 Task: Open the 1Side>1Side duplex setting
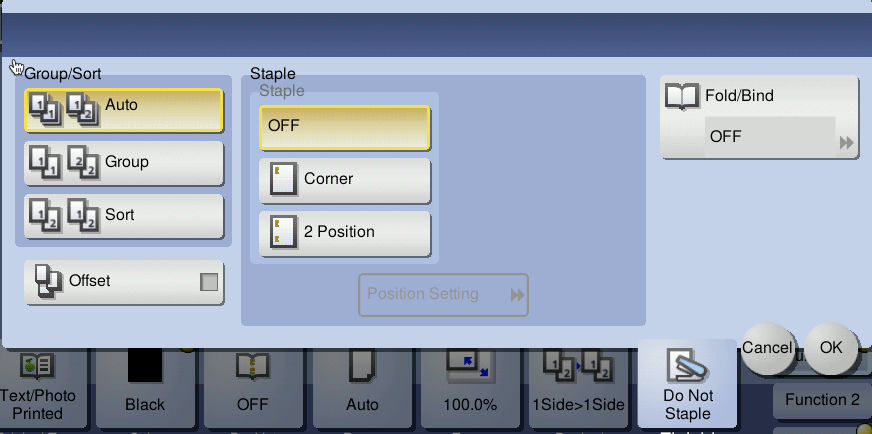(579, 384)
